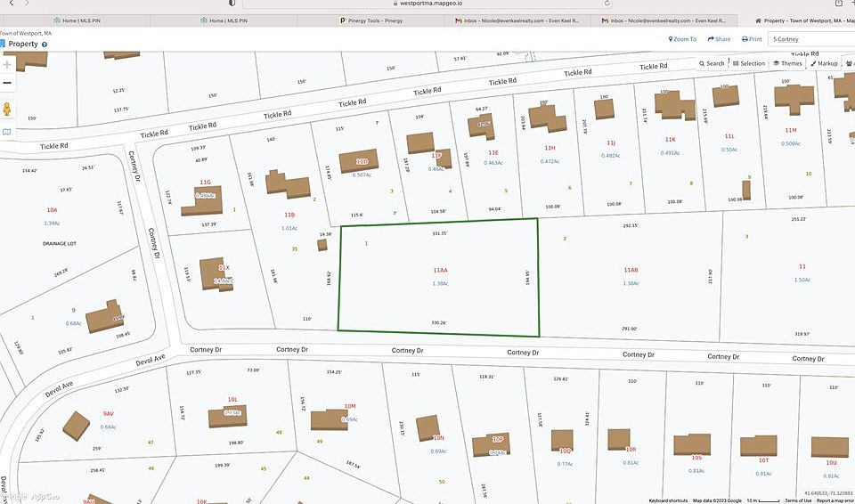
Task: Select parcel label 10T
Action: tap(763, 461)
